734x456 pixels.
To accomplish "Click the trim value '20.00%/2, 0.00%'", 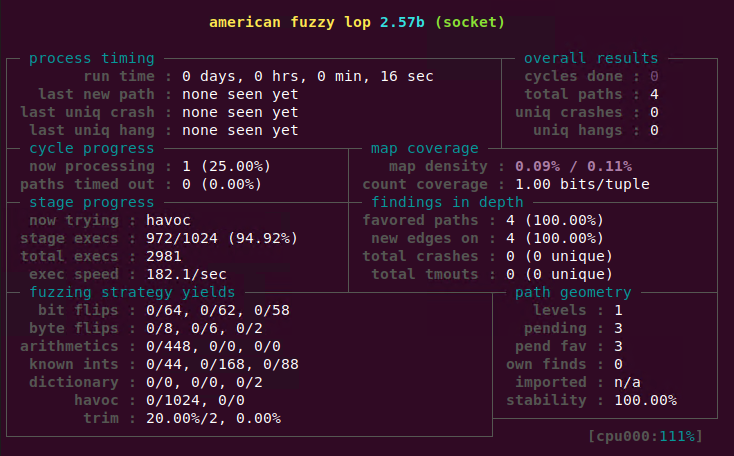I will pyautogui.click(x=213, y=419).
